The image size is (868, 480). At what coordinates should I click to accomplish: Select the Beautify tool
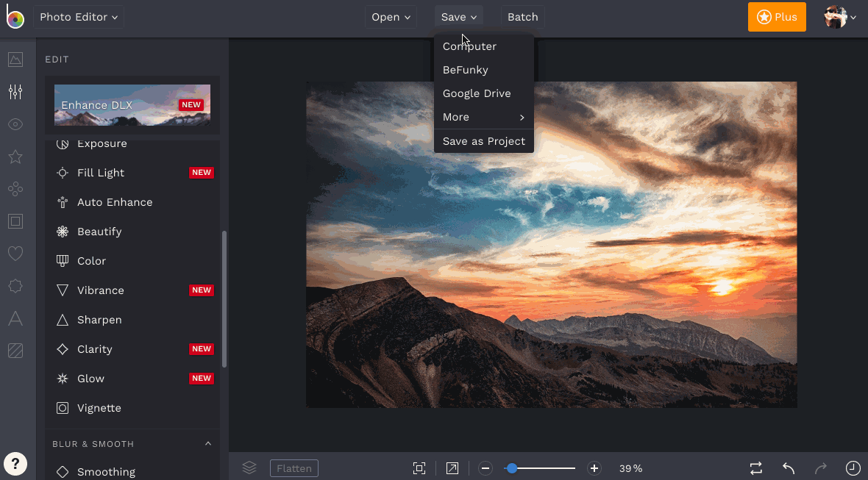[132, 231]
